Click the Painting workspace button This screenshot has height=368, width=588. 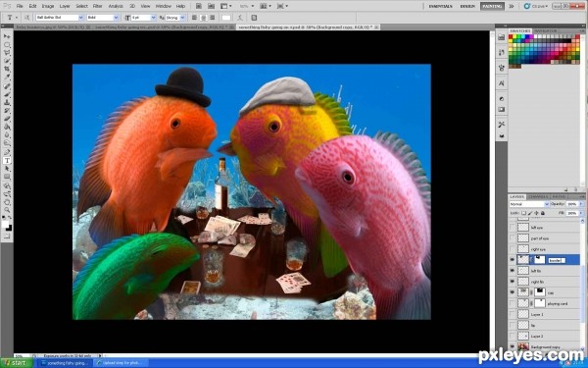(x=492, y=6)
